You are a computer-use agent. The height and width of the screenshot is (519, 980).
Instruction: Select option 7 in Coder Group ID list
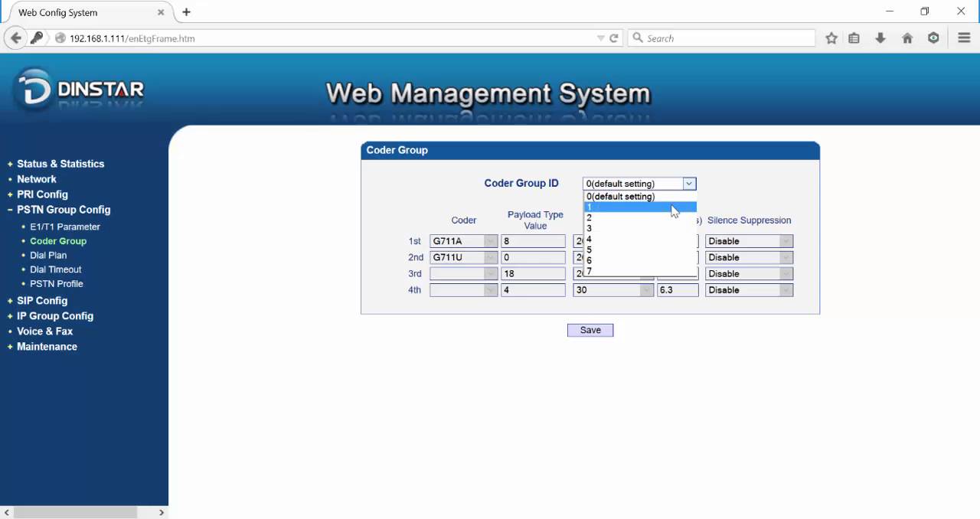pyautogui.click(x=640, y=271)
